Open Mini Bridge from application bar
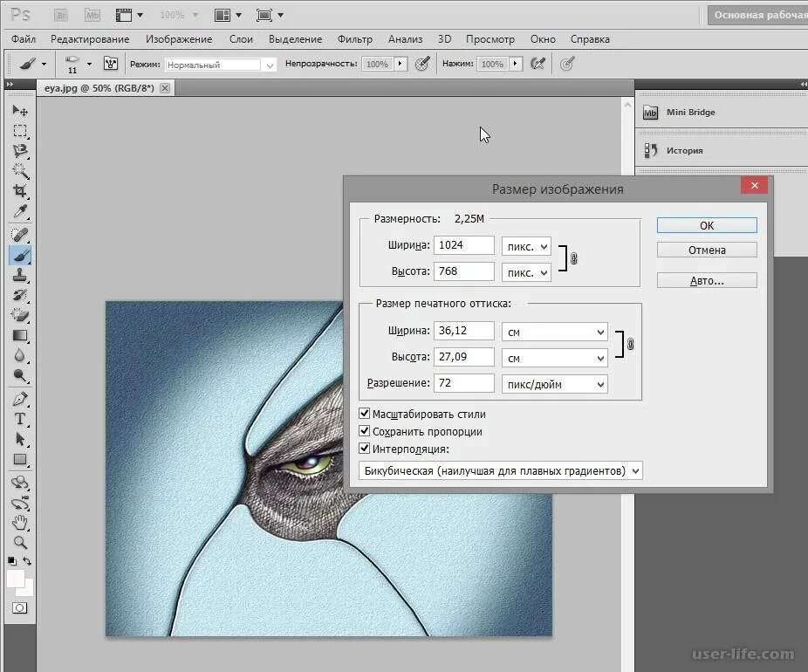Screen dimensions: 808x672 (x=92, y=16)
